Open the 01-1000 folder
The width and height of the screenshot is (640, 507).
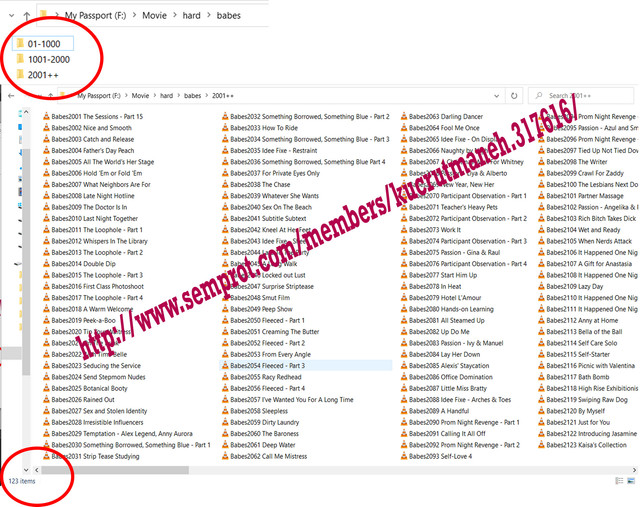[43, 44]
